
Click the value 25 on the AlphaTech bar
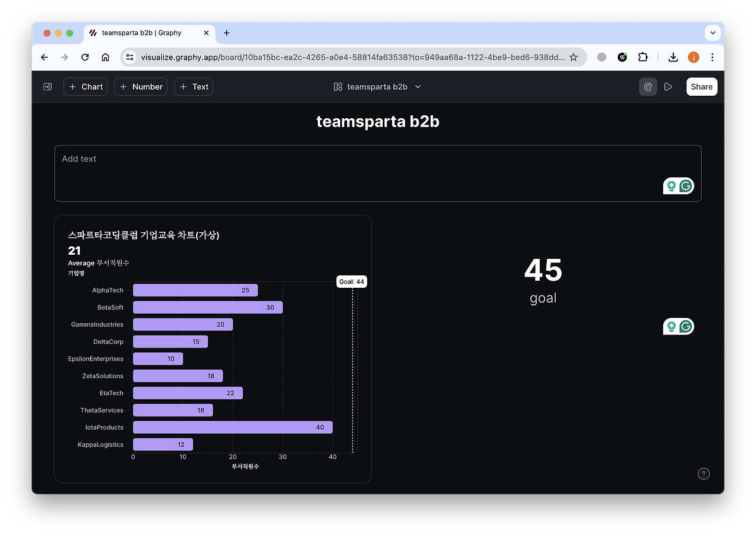tap(246, 290)
